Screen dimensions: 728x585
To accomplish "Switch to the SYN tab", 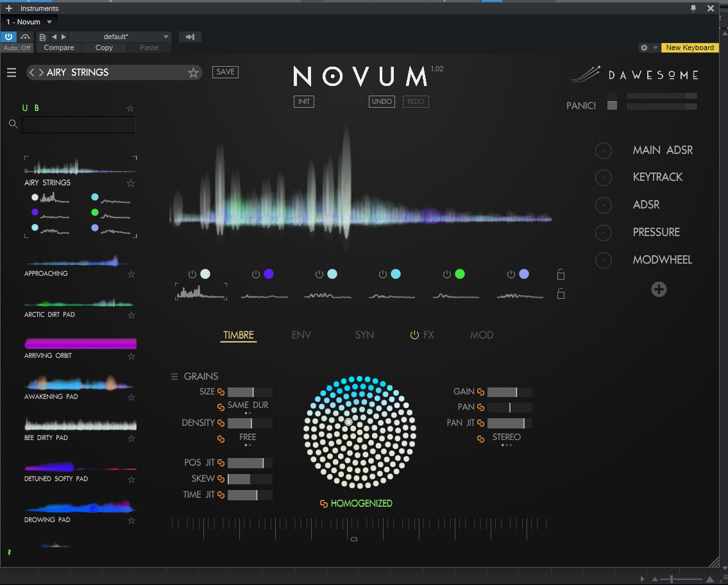I will pos(364,335).
